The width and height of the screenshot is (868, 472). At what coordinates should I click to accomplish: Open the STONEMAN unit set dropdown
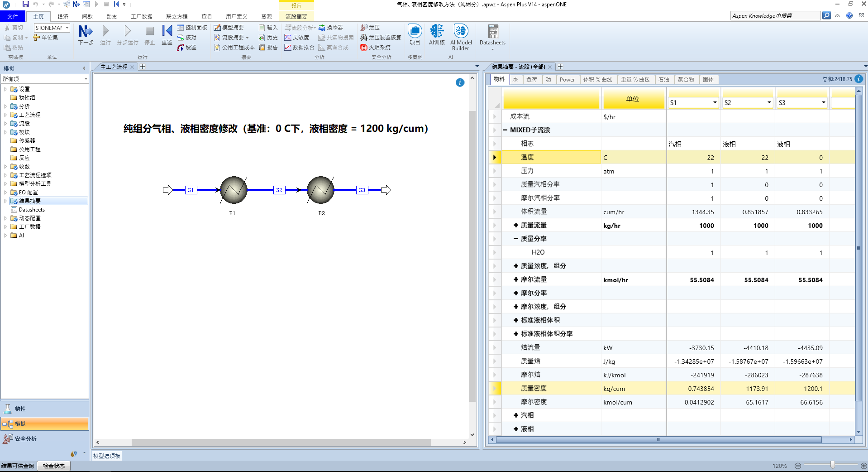tap(67, 28)
